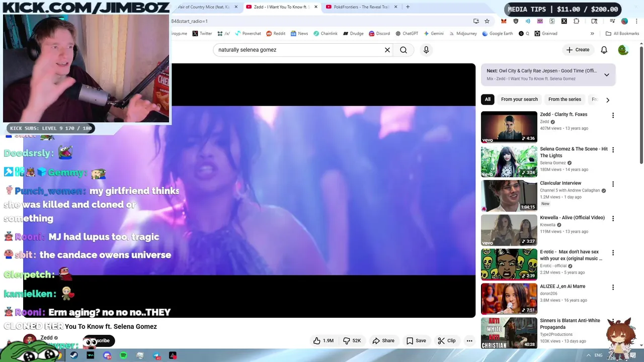The image size is (644, 362).
Task: Open options menu for Hit The Lights
Action: pyautogui.click(x=613, y=149)
